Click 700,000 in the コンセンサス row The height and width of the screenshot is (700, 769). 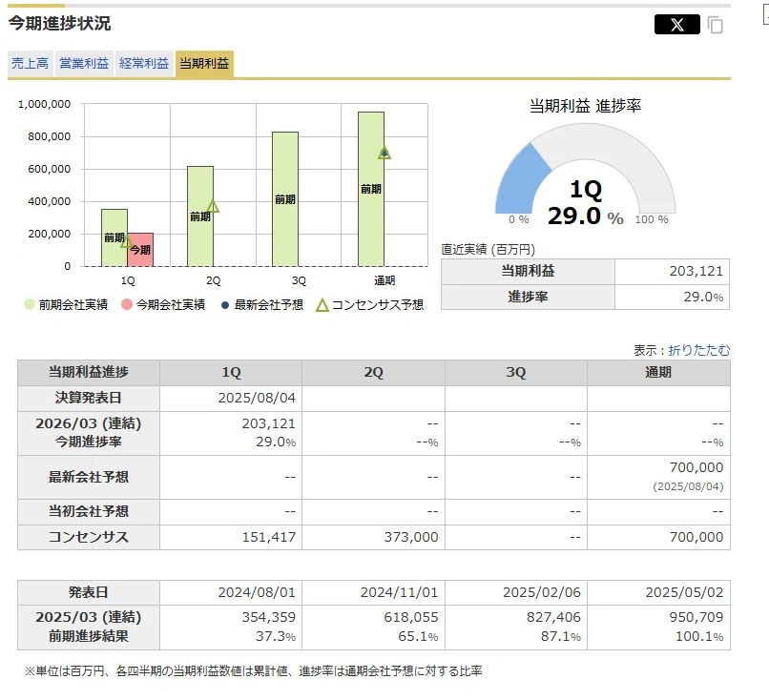pos(696,537)
